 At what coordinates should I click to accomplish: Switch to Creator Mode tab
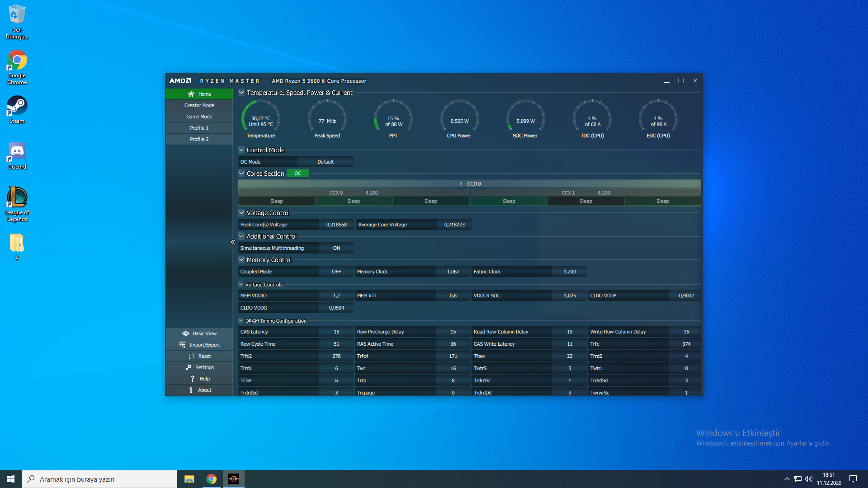tap(199, 105)
